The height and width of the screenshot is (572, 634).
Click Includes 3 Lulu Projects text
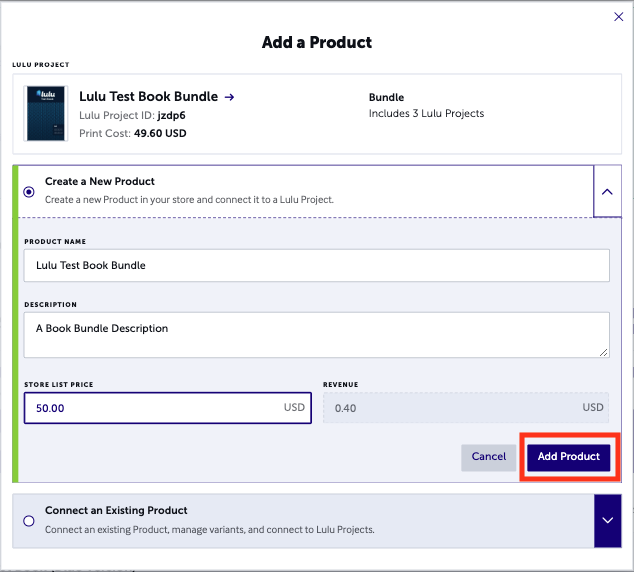[426, 114]
